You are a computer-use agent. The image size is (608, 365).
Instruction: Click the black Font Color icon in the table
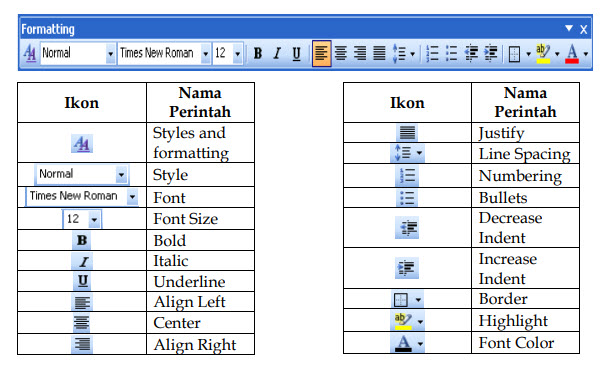point(408,343)
